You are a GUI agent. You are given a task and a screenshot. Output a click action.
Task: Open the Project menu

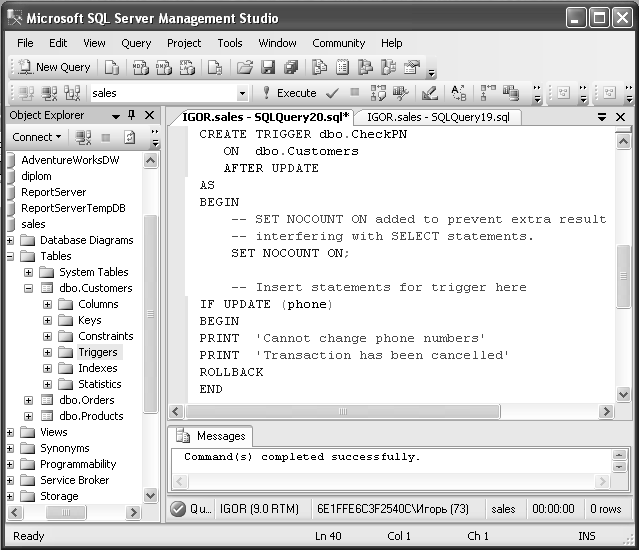coord(184,43)
